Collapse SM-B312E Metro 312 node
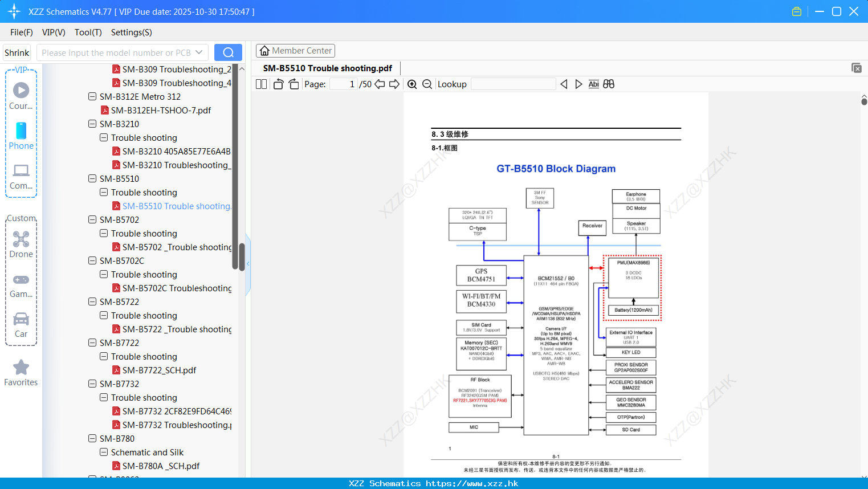Screen dimensions: 868x489 [92, 96]
